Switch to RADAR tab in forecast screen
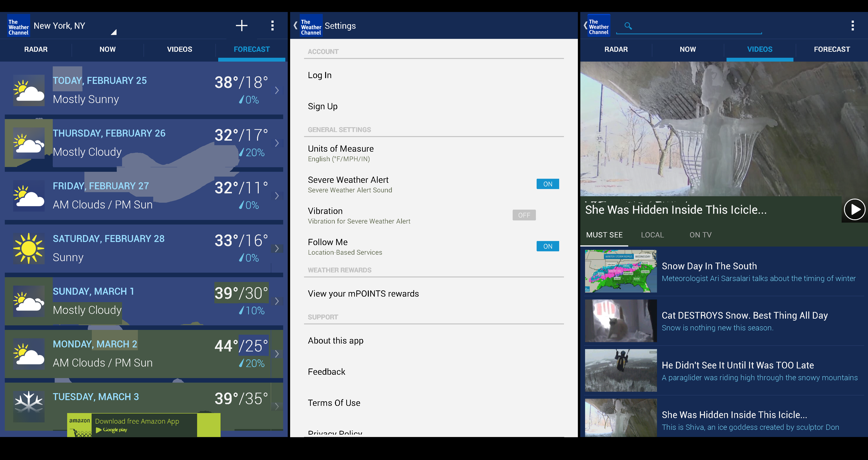This screenshot has height=460, width=868. point(36,50)
